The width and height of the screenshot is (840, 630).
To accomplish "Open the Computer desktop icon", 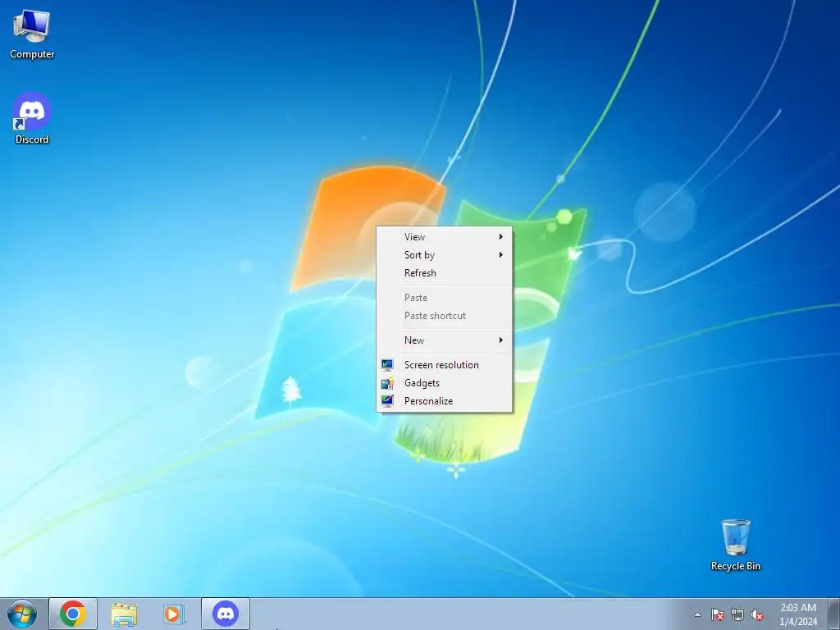I will pyautogui.click(x=32, y=34).
